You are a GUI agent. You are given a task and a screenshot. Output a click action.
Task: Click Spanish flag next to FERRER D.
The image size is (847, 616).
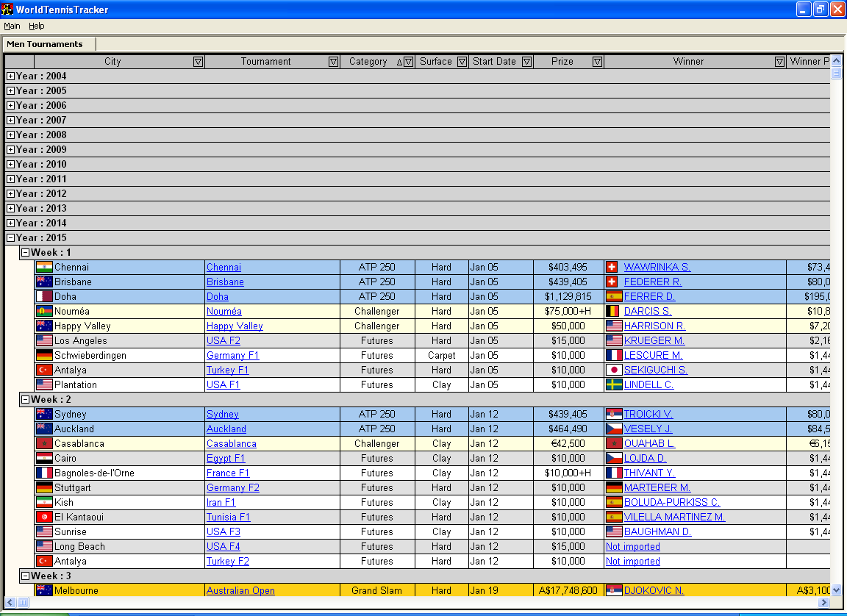click(x=614, y=296)
